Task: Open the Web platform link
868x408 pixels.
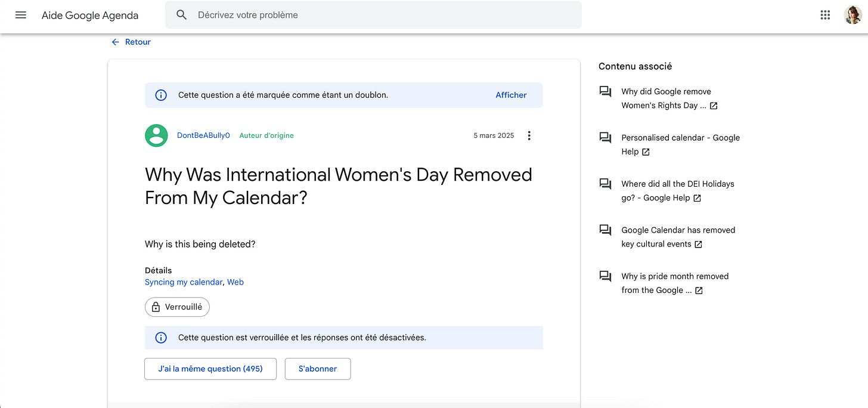Action: tap(235, 282)
